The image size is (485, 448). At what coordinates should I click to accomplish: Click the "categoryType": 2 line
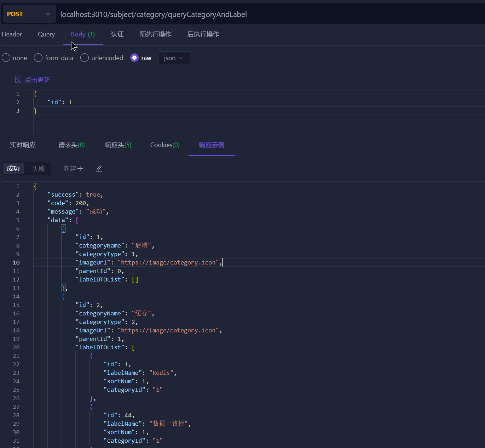107,322
